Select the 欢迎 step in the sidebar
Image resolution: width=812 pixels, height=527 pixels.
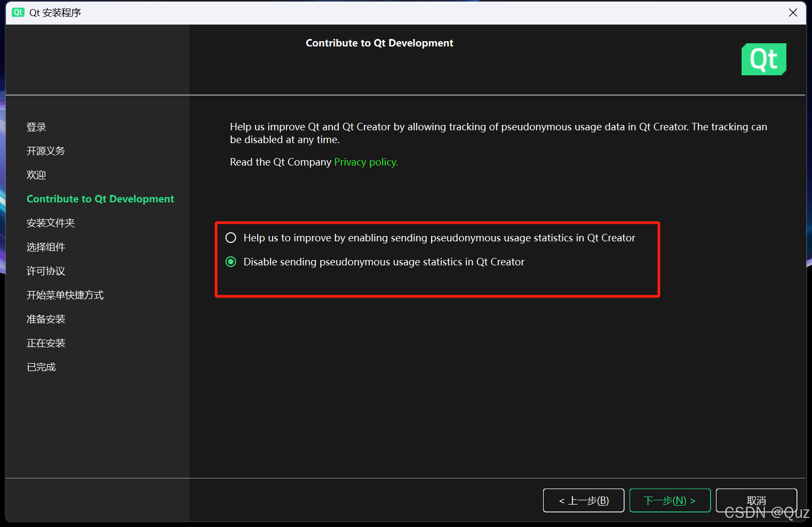(x=36, y=175)
